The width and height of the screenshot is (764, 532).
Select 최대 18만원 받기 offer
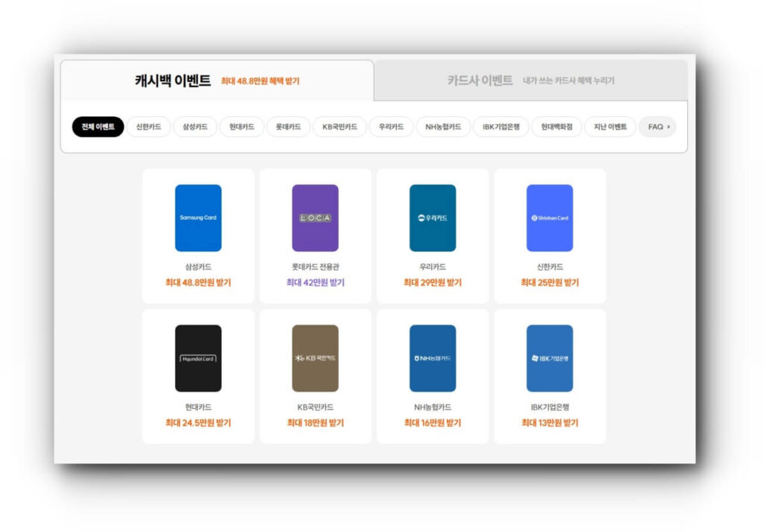316,423
